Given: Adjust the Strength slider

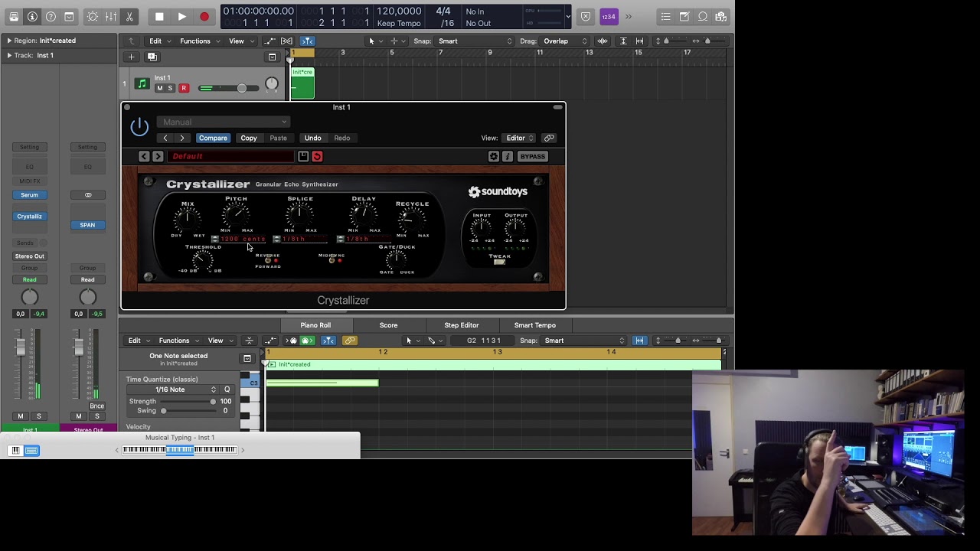Looking at the screenshot, I should (188, 401).
